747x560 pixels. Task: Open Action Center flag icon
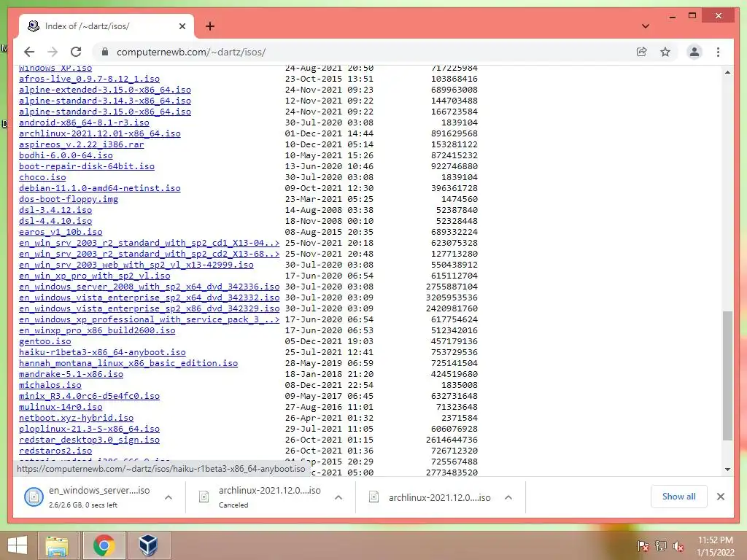tap(643, 546)
